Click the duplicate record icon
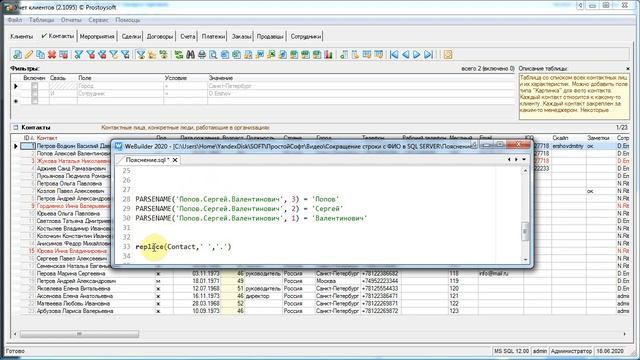Image resolution: width=640 pixels, height=360 pixels. coord(40,54)
